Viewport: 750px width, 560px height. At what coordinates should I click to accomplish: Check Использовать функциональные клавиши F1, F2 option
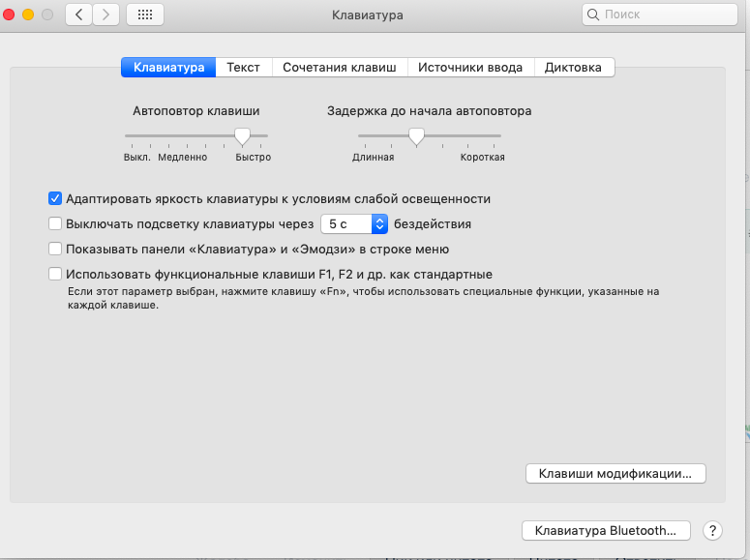coord(55,274)
